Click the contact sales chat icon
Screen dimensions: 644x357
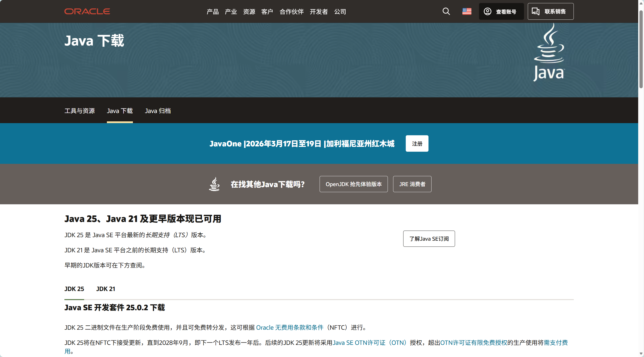click(535, 11)
